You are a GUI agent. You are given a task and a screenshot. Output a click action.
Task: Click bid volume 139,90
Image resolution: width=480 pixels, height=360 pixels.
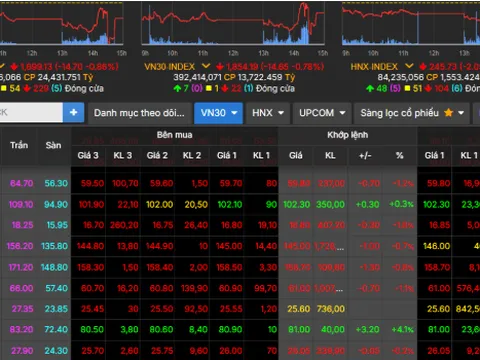(x=194, y=288)
